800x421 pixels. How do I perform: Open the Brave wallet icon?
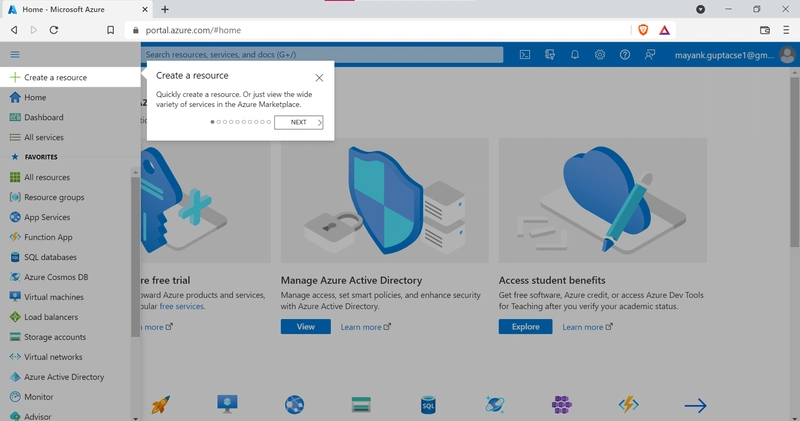click(764, 30)
